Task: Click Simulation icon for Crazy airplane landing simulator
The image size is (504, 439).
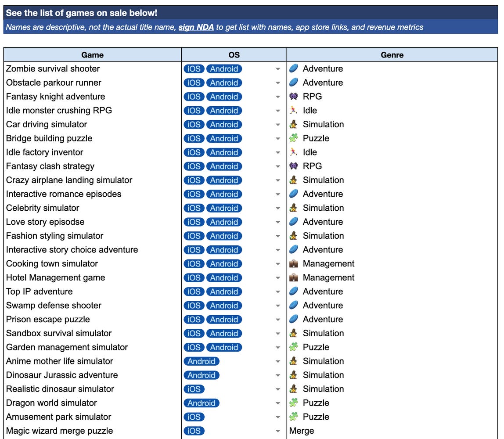Action: pyautogui.click(x=293, y=180)
